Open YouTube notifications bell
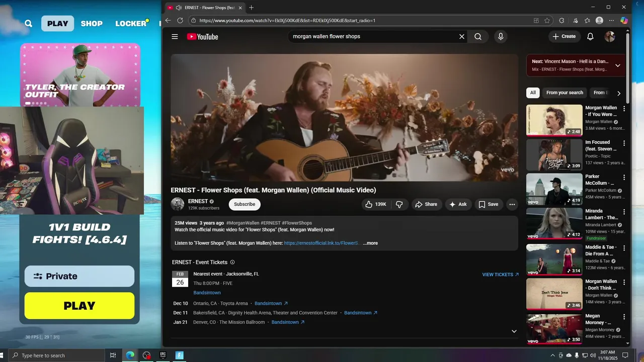Screen dimensions: 644x362 pyautogui.click(x=590, y=37)
